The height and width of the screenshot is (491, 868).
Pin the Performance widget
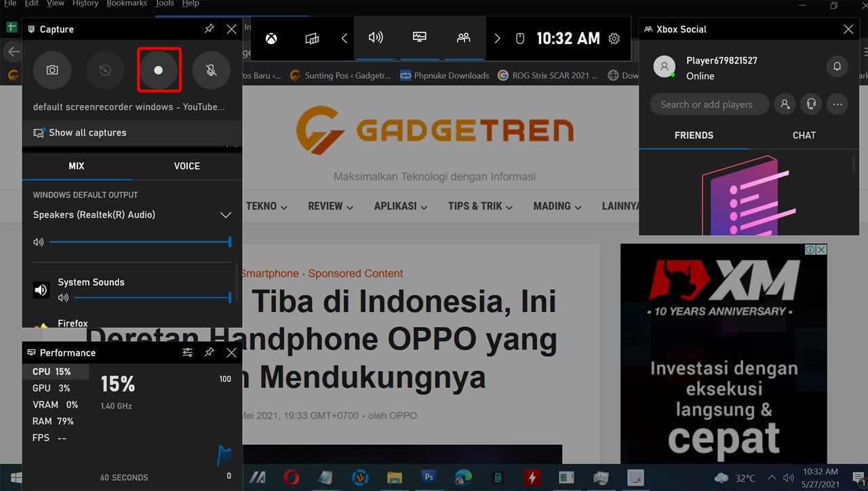pyautogui.click(x=210, y=353)
